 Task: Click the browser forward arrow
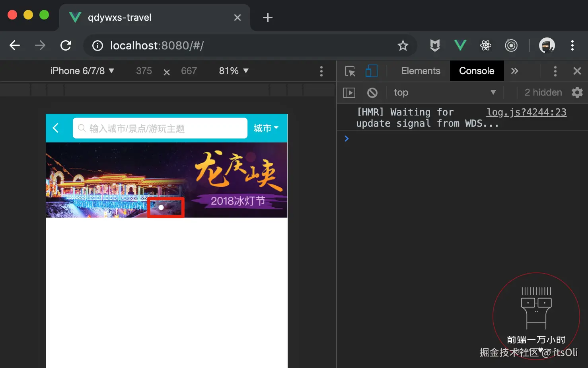40,45
